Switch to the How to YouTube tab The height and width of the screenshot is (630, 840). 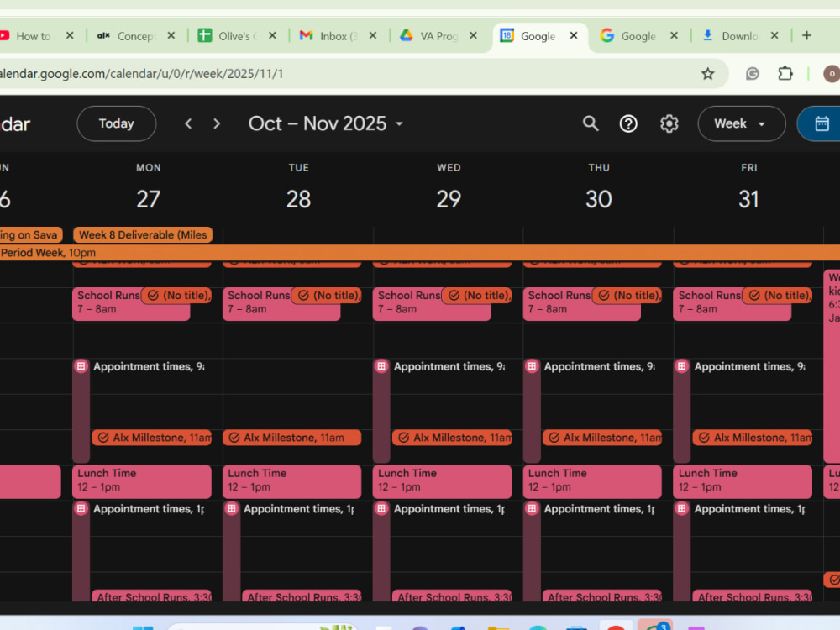point(34,36)
